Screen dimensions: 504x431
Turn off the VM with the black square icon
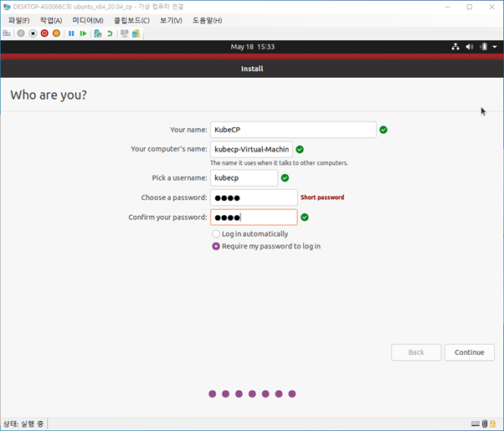point(33,33)
